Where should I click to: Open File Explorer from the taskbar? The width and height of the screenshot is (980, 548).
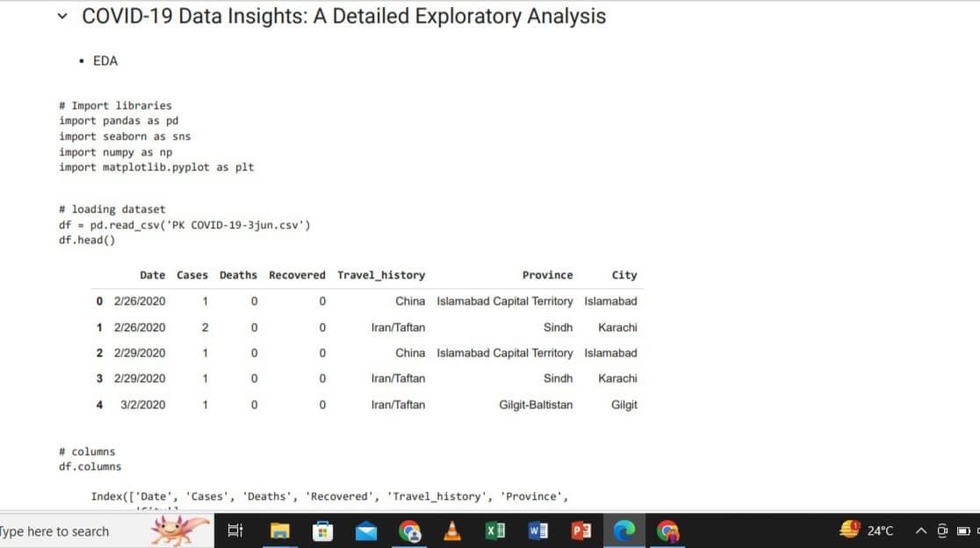[280, 530]
